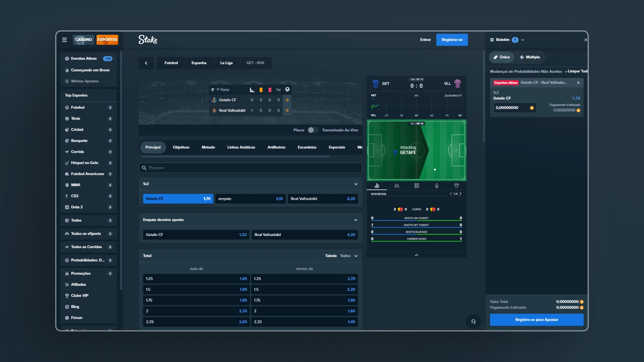The width and height of the screenshot is (644, 362).
Task: Open the statistics bar chart tab icon
Action: coord(377,186)
